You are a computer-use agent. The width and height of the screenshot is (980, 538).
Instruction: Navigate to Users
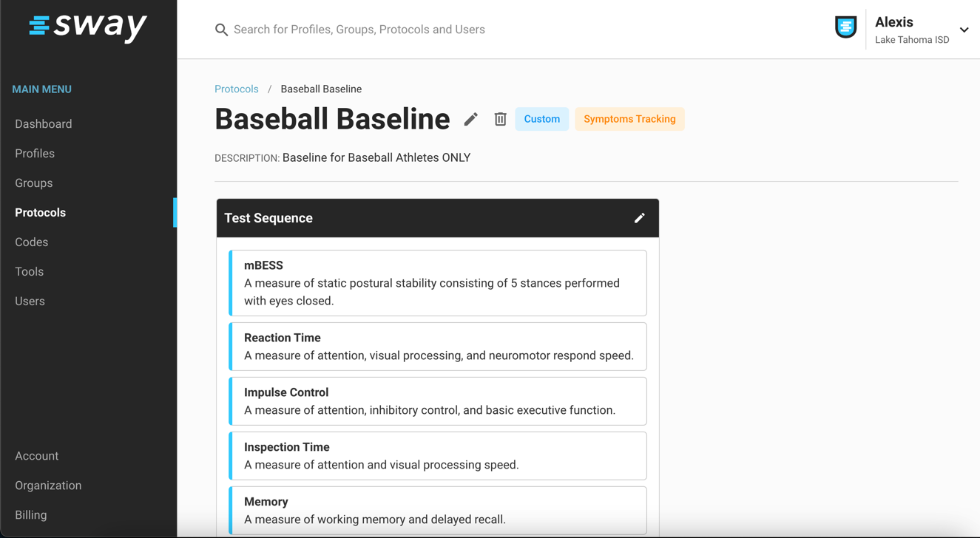pos(30,302)
